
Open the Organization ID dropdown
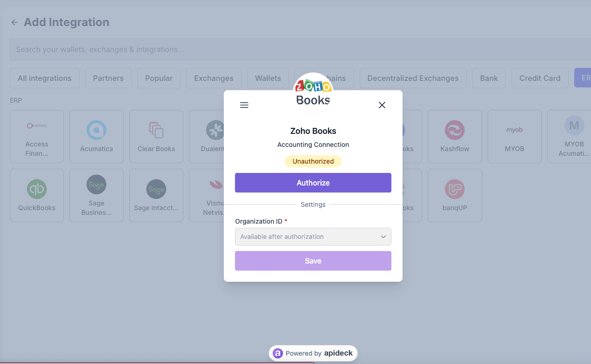point(313,237)
